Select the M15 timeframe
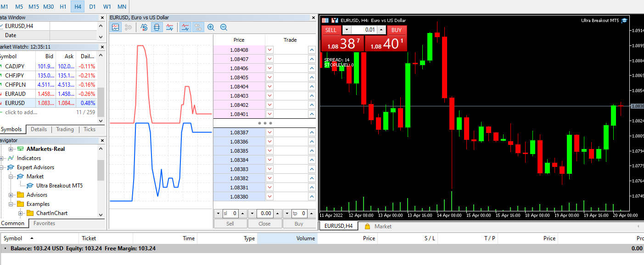The image size is (644, 265). point(34,6)
